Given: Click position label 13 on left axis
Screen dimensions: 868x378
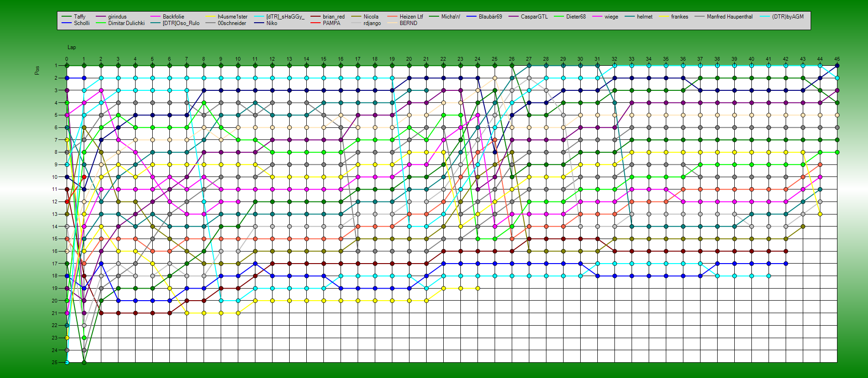Looking at the screenshot, I should [55, 214].
